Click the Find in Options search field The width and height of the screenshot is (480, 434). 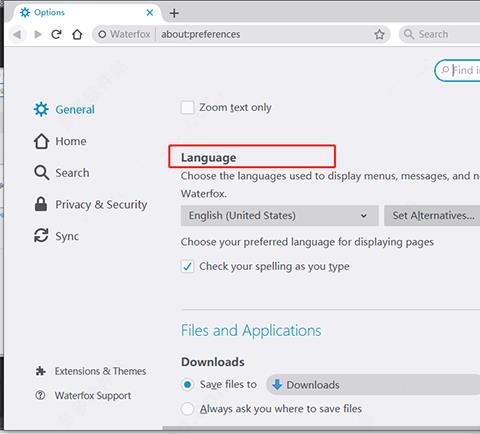pos(458,70)
